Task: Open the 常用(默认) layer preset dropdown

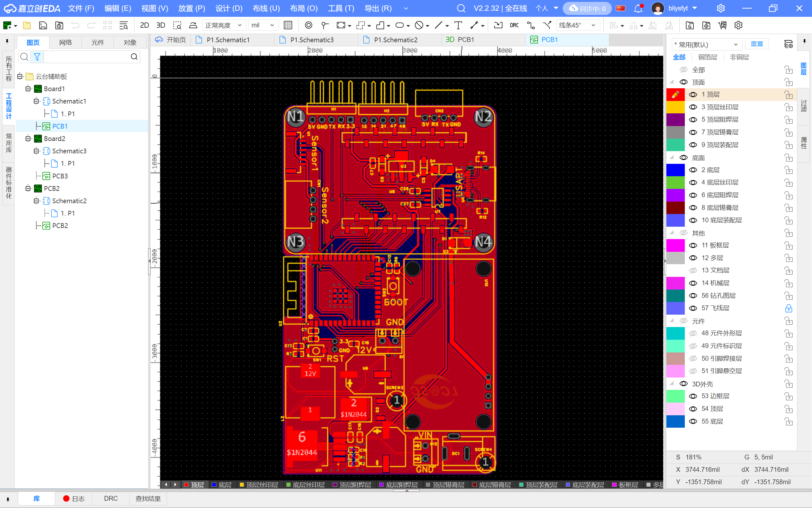Action: click(x=706, y=44)
